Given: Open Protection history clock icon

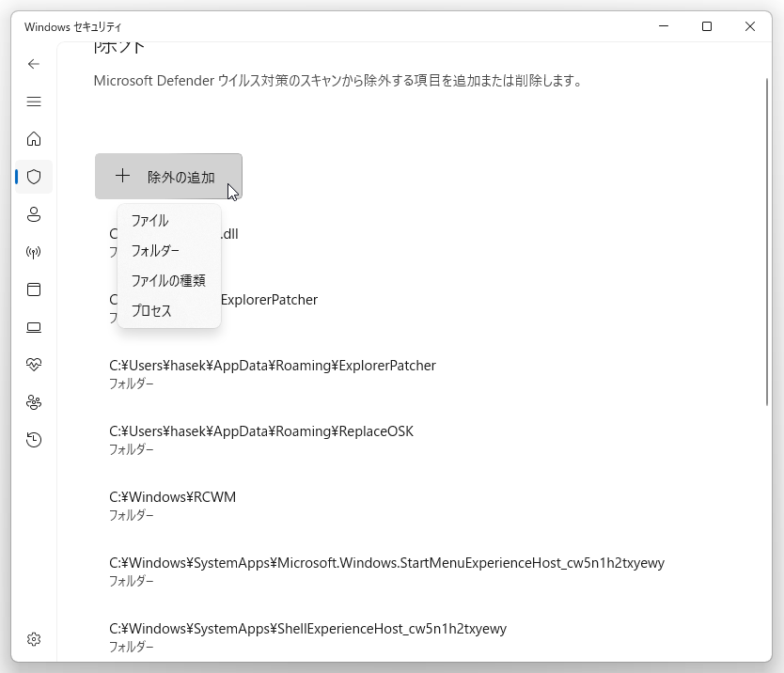Looking at the screenshot, I should point(34,440).
